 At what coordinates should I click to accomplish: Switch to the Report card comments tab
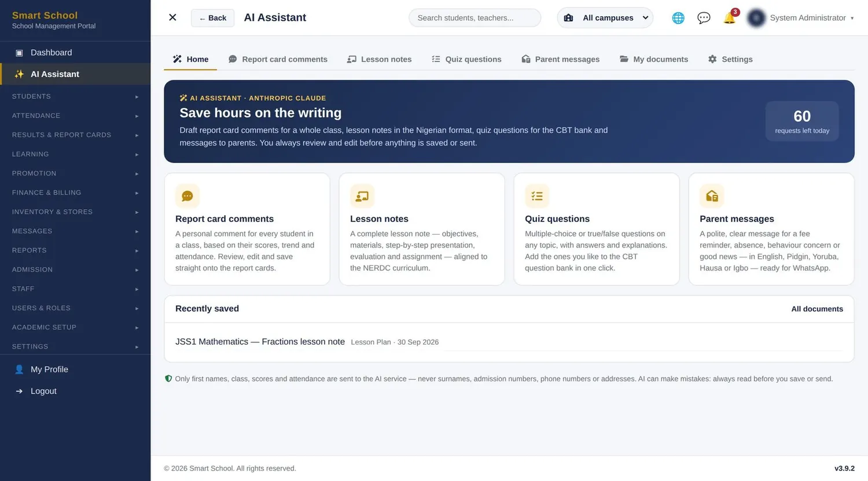click(x=278, y=59)
